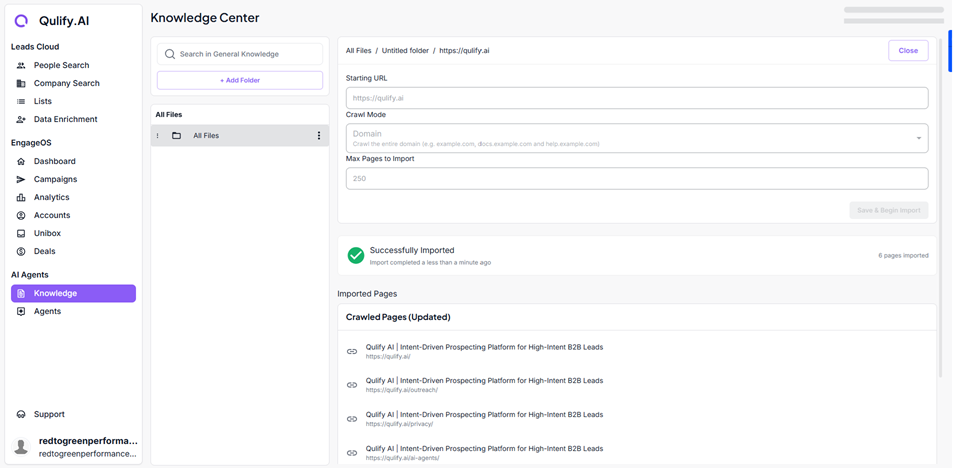Select the All Files tree row

click(240, 136)
